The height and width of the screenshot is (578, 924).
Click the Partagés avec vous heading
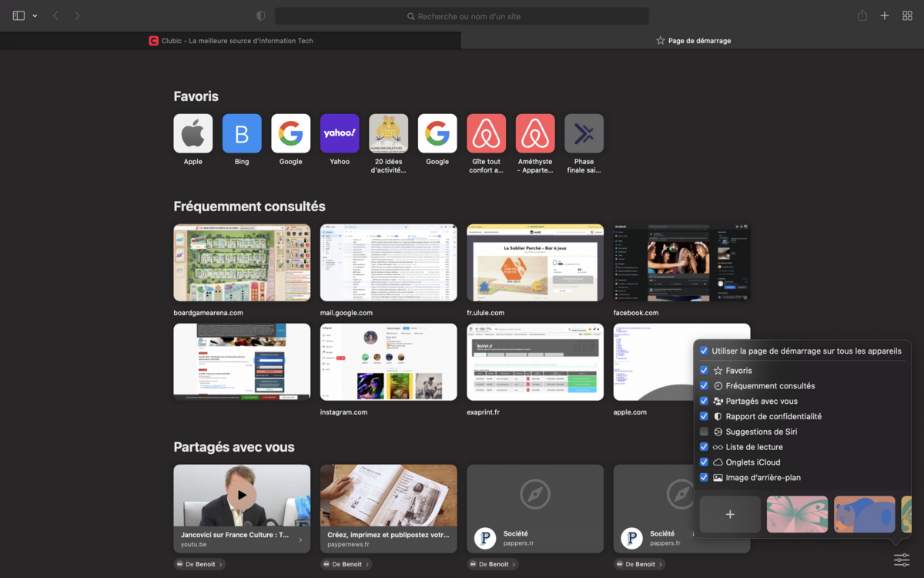coord(234,447)
